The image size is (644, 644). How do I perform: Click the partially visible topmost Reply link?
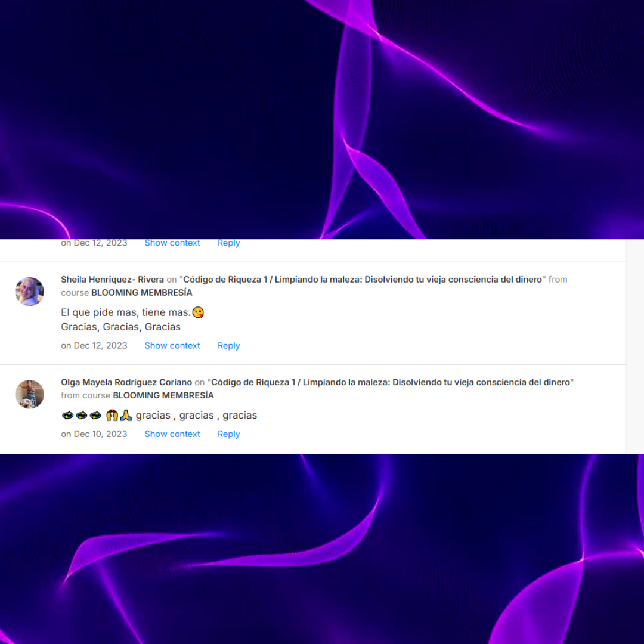point(228,243)
